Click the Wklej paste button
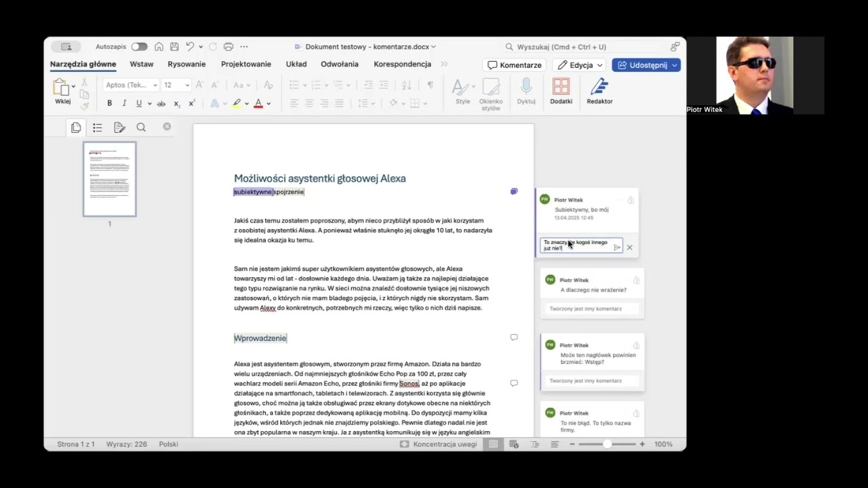 click(x=62, y=91)
